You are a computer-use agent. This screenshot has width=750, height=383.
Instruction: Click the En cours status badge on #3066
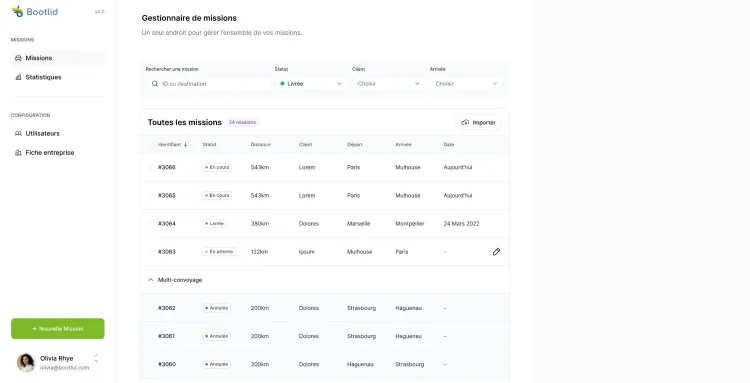click(217, 167)
